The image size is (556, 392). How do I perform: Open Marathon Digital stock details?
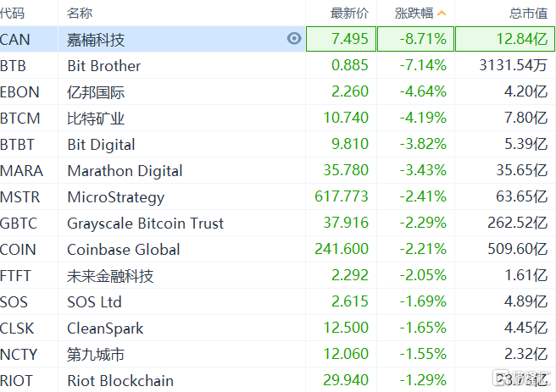pos(124,171)
